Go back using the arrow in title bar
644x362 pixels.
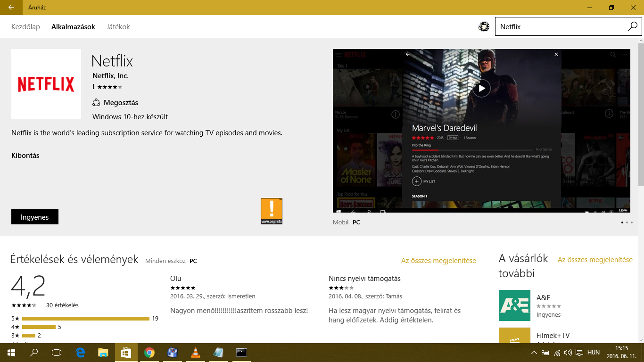click(11, 8)
